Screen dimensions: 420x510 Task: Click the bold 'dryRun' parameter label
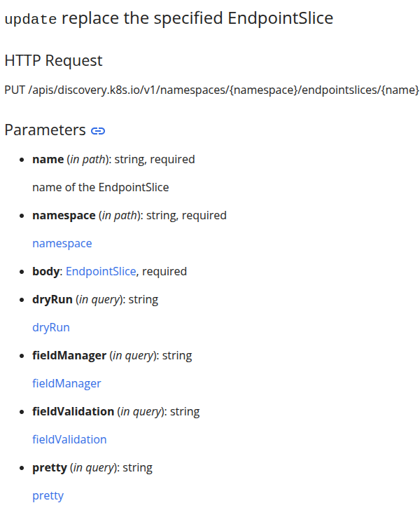pyautogui.click(x=52, y=299)
